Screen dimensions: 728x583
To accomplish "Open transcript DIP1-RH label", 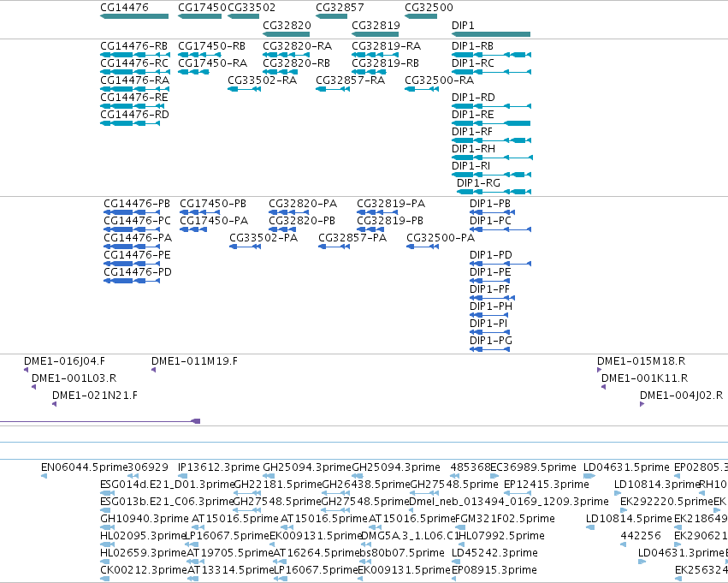I will pos(474,149).
